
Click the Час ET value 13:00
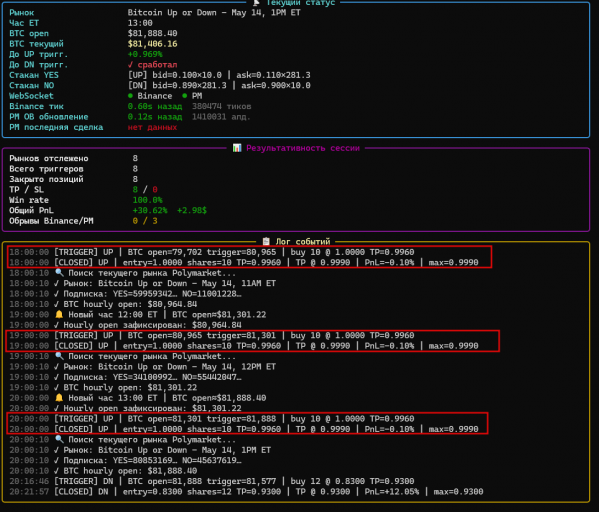coord(140,23)
